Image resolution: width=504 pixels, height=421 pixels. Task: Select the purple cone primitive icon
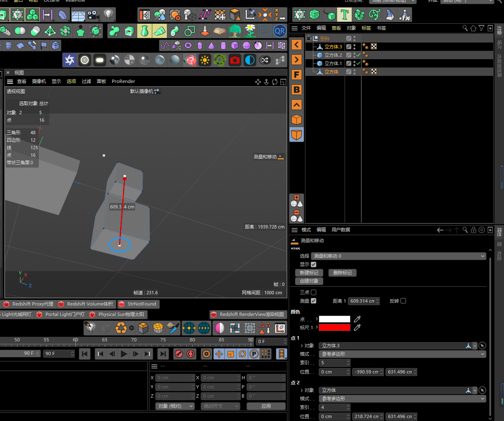point(212,45)
